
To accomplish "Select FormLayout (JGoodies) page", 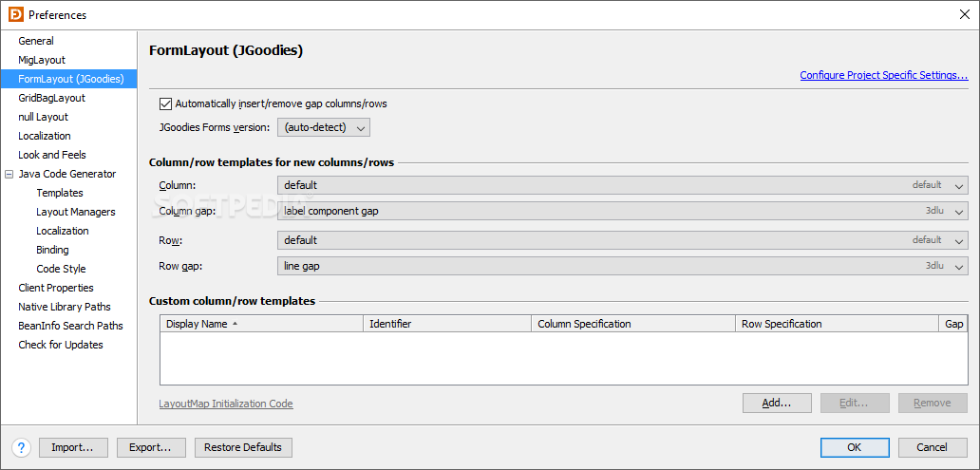I will pyautogui.click(x=70, y=79).
